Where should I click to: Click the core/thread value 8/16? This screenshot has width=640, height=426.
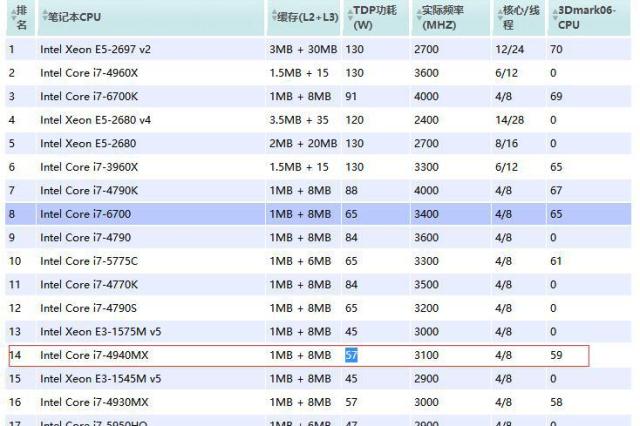coord(507,144)
